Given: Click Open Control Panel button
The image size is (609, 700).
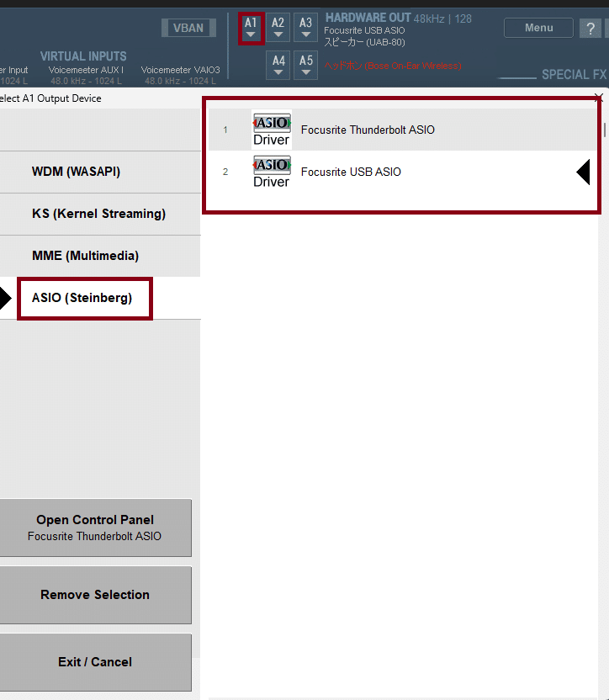Looking at the screenshot, I should tap(95, 528).
